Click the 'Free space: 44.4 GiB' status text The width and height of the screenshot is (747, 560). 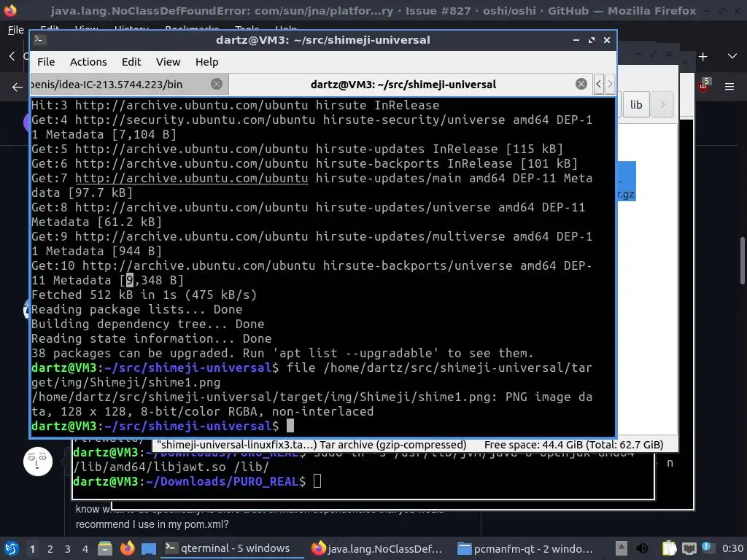coord(573,445)
